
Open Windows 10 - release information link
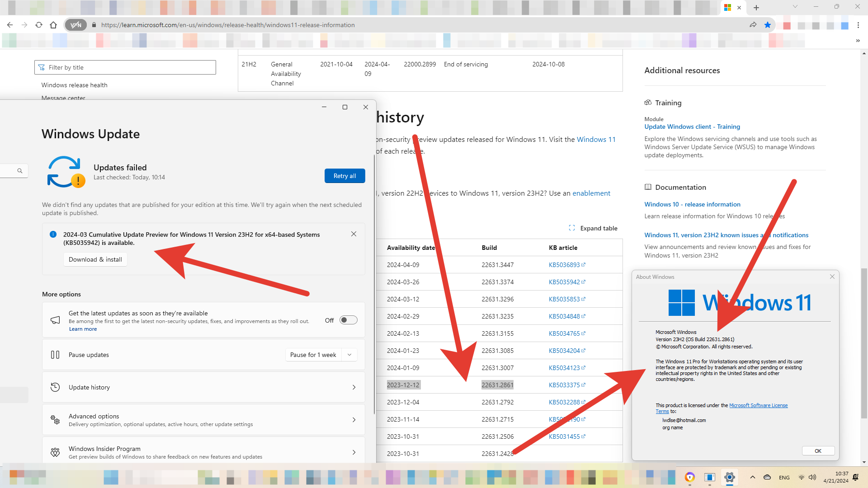[692, 204]
